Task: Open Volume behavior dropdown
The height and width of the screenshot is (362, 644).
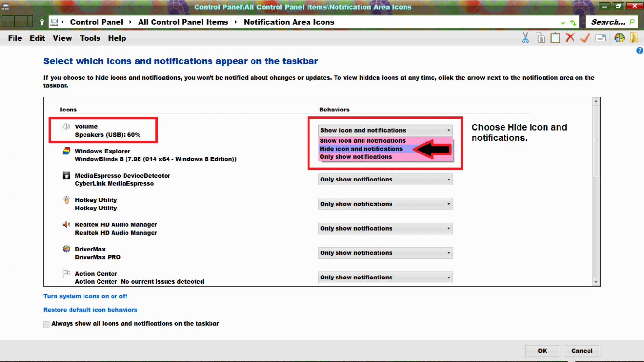Action: pyautogui.click(x=385, y=130)
